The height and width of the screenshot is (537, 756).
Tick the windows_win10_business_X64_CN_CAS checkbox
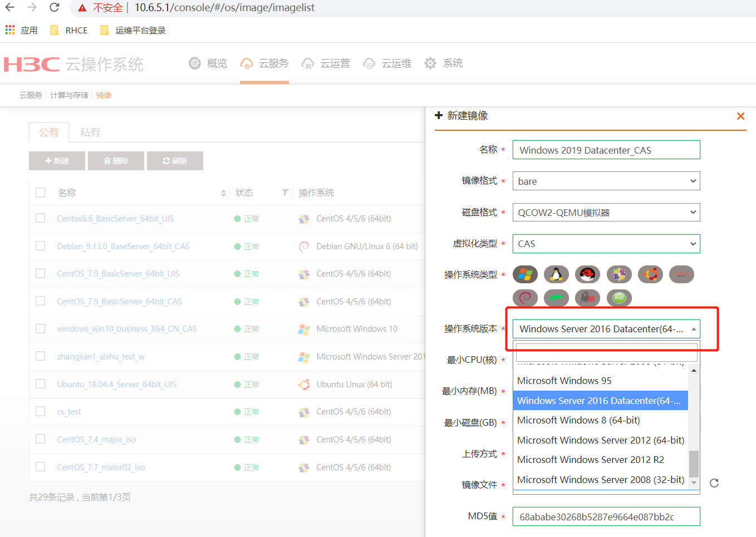41,329
